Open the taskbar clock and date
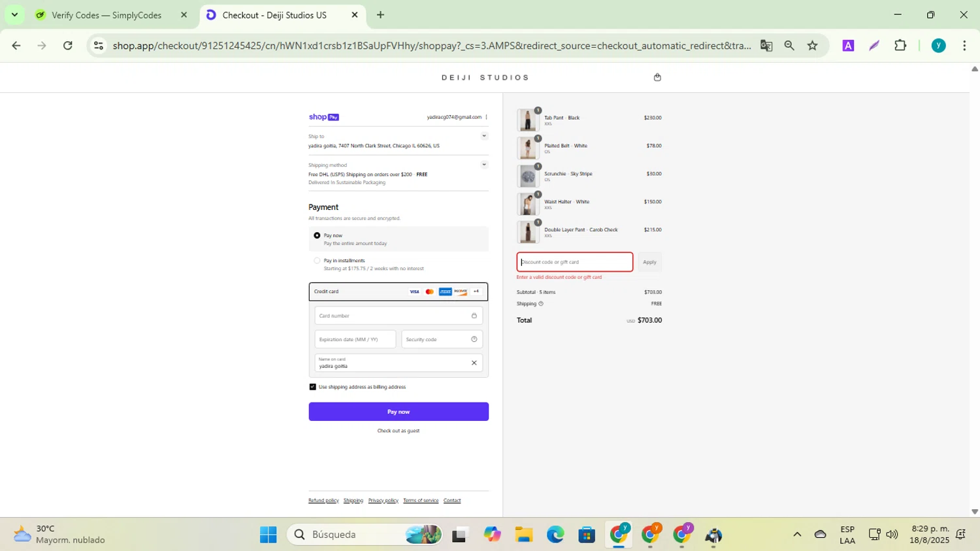 (930, 535)
